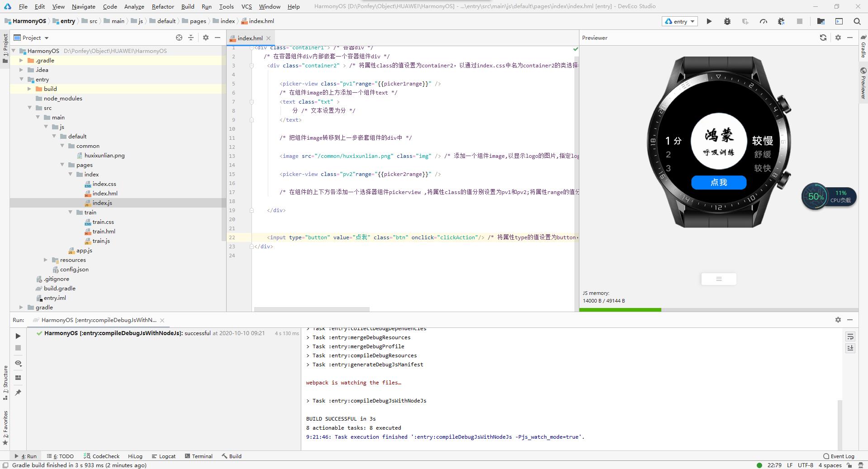
Task: Click the locate-in-project target icon
Action: tap(179, 38)
